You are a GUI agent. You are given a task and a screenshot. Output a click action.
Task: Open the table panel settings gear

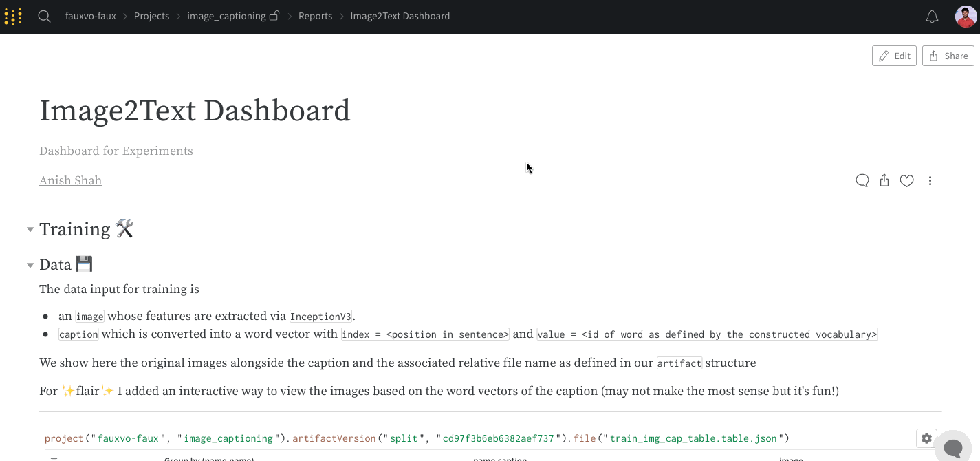[x=926, y=438]
